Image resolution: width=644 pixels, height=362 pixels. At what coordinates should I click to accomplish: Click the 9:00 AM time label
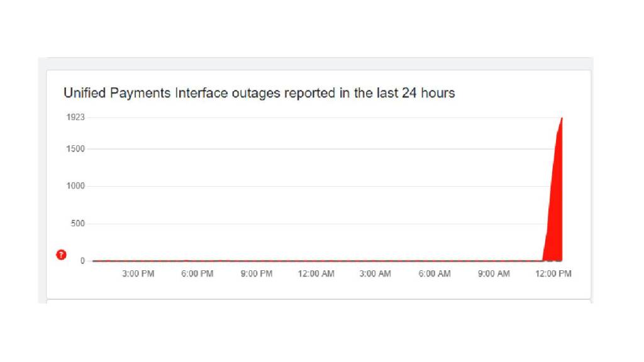(494, 274)
